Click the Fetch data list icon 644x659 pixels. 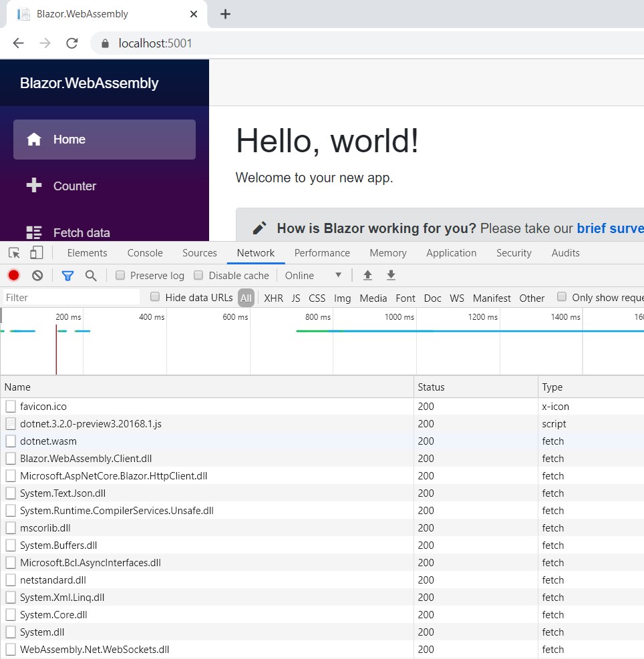(34, 232)
